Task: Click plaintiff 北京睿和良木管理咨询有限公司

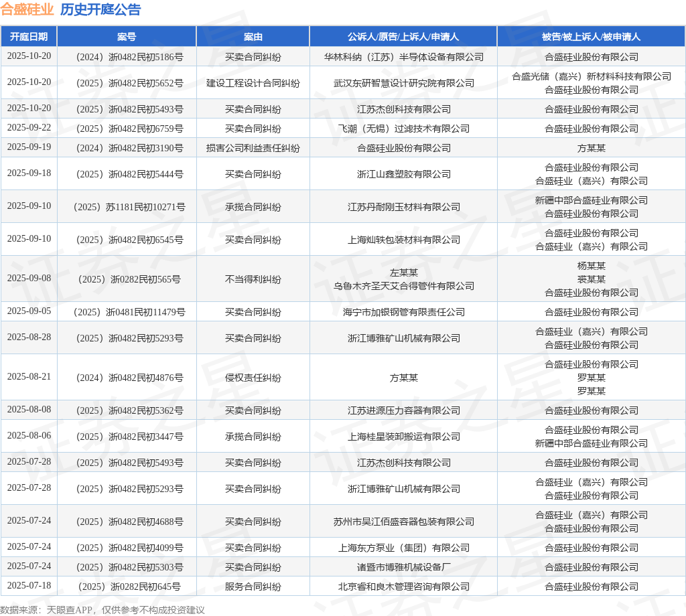Action: point(403,587)
